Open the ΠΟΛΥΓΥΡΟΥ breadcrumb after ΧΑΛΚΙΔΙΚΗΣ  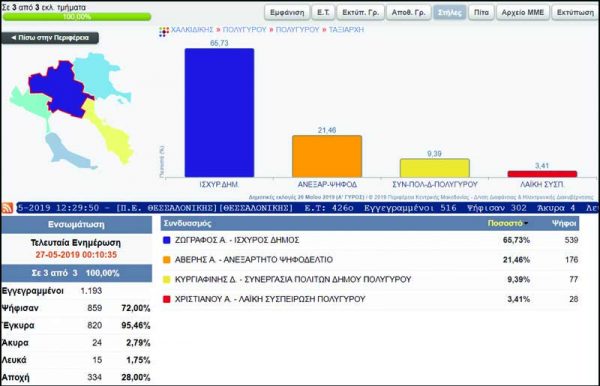tap(244, 29)
